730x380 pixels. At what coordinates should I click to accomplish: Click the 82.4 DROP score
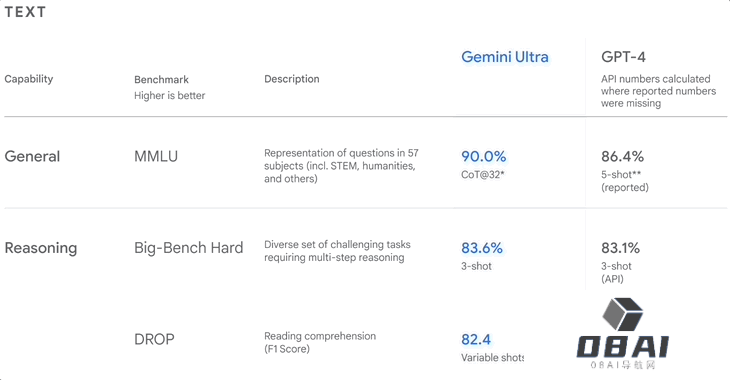(x=476, y=339)
